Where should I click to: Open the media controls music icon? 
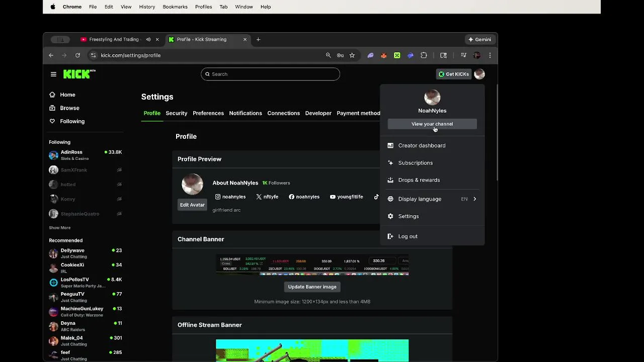(463, 55)
